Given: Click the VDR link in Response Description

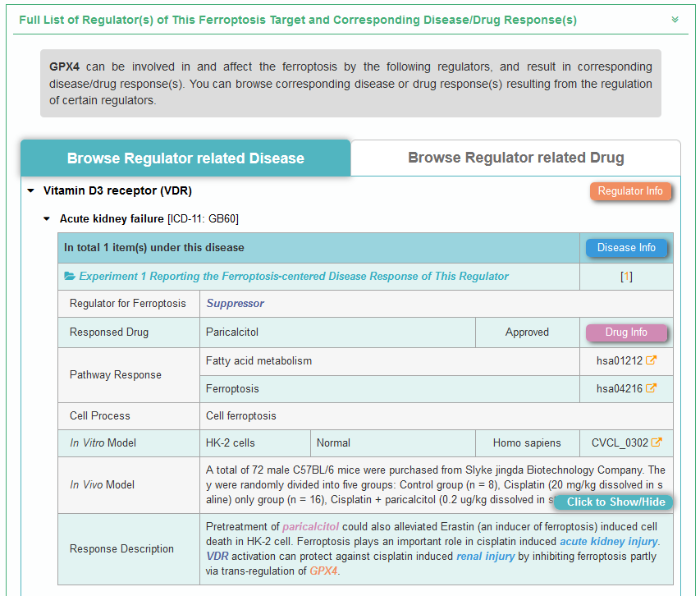Looking at the screenshot, I should click(219, 556).
